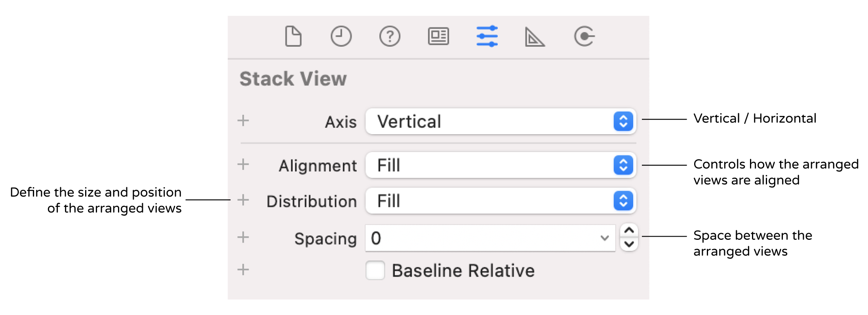
Task: Open the History inspector tab
Action: pos(341,36)
